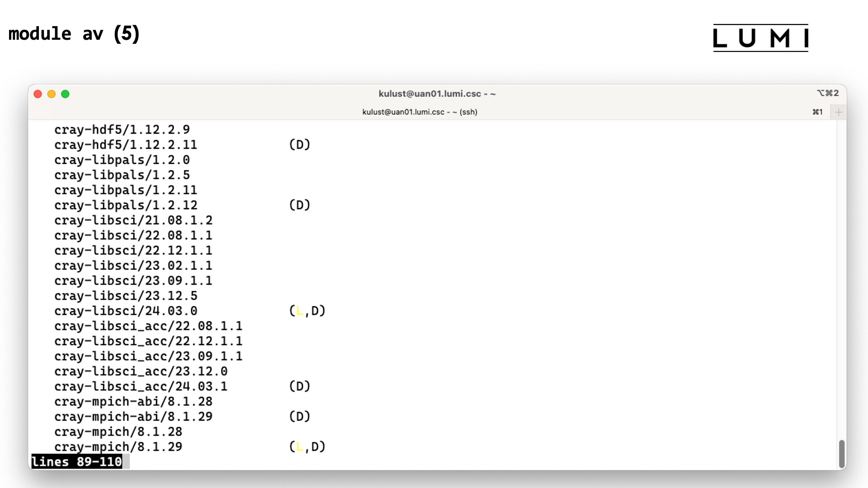Click the 'module av (5)' slide heading
Image resolution: width=868 pixels, height=488 pixels.
(74, 34)
